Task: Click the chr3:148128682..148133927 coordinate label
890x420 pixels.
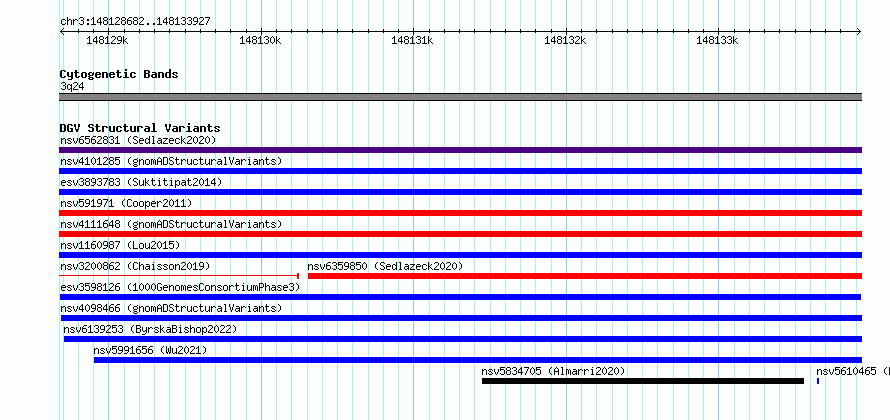Action: coord(135,22)
